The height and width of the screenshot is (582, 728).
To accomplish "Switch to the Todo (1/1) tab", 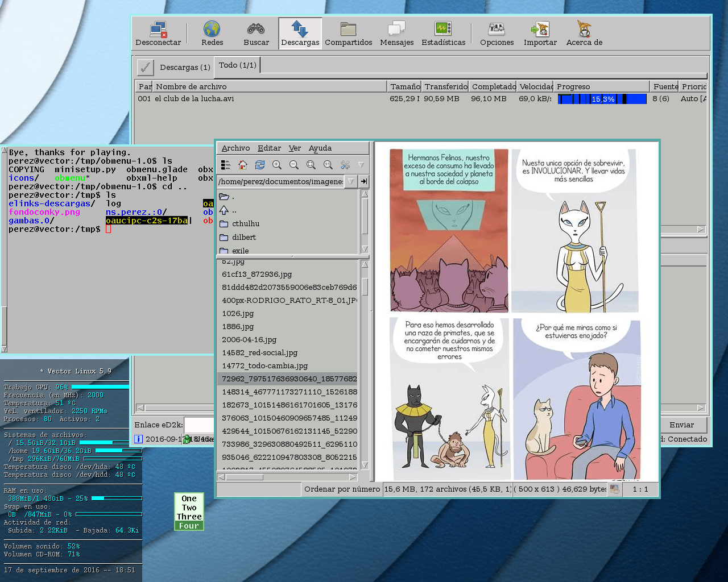I will pos(237,65).
